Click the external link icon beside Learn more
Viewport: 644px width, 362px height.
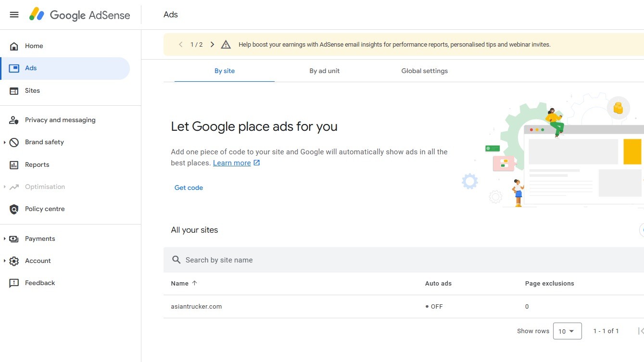click(257, 163)
